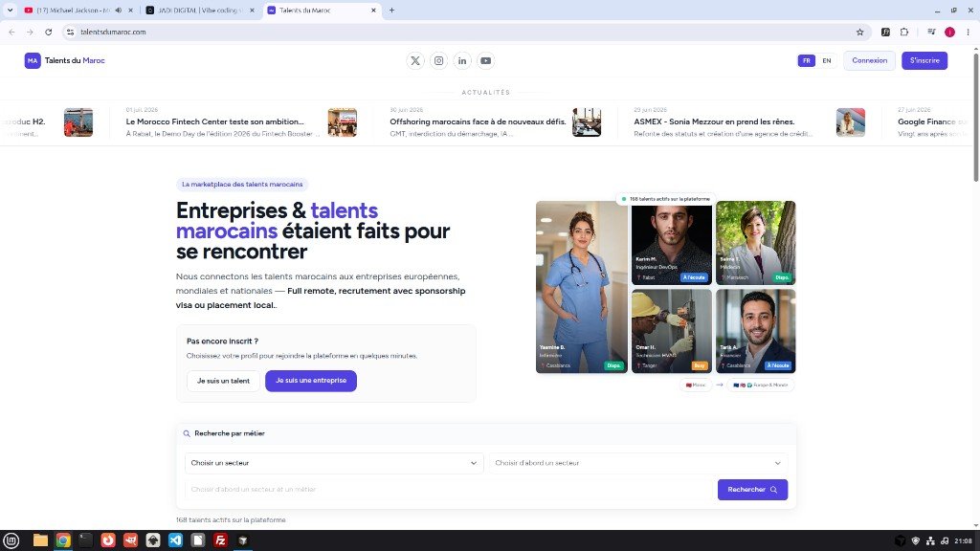Open a new browser tab
Screen dimensions: 980x551
click(x=391, y=10)
